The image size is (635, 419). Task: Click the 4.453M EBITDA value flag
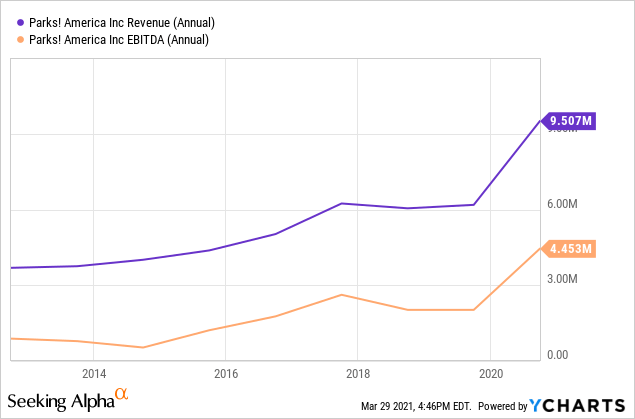click(x=568, y=249)
